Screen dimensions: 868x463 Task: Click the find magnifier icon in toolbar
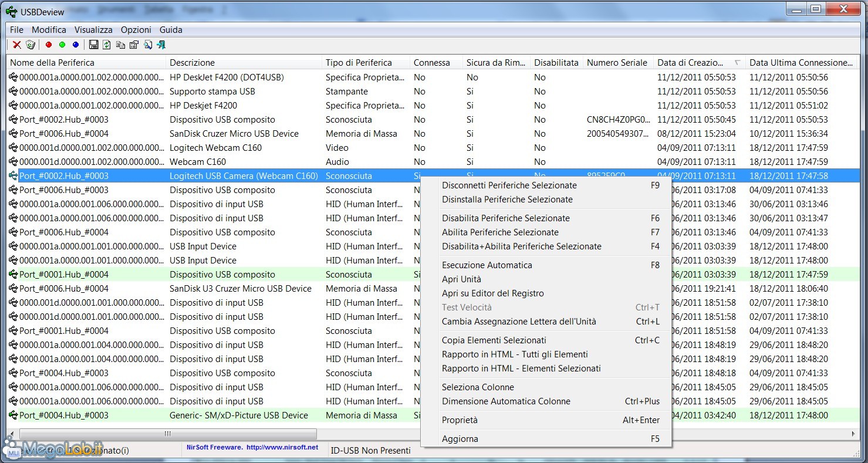click(147, 45)
